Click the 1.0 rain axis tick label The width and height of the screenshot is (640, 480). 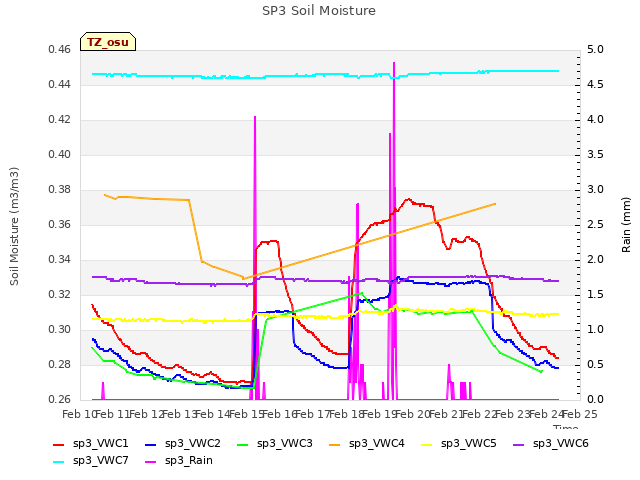(x=595, y=330)
